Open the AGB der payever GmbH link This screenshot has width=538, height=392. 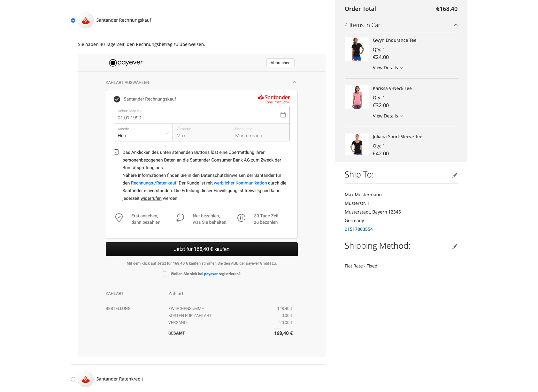pyautogui.click(x=251, y=263)
